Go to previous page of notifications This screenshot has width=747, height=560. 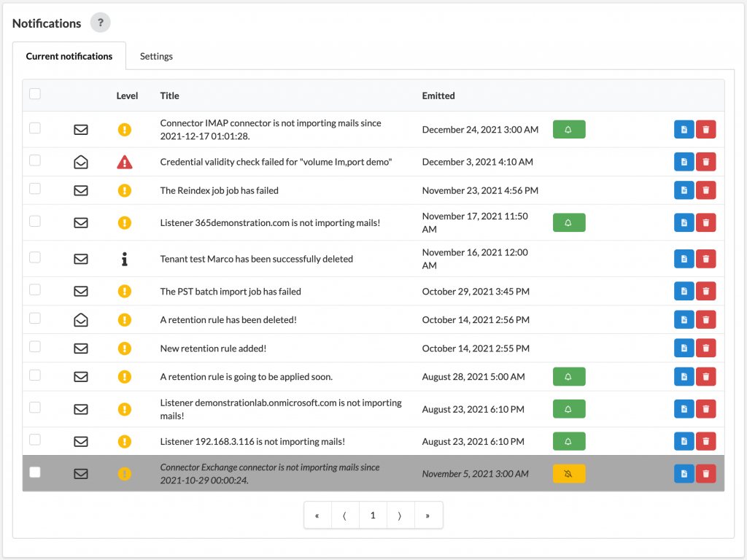pos(345,516)
